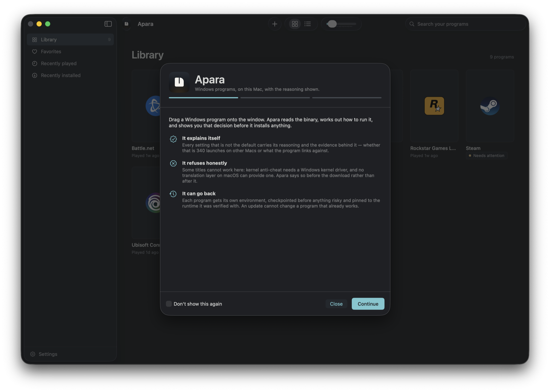Adjust the icon size slider
This screenshot has width=550, height=392.
[x=341, y=24]
